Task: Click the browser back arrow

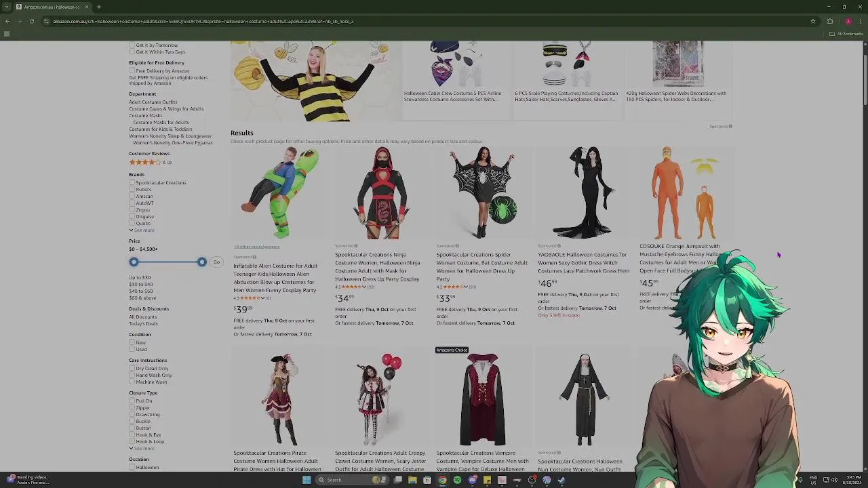Action: coord(7,21)
